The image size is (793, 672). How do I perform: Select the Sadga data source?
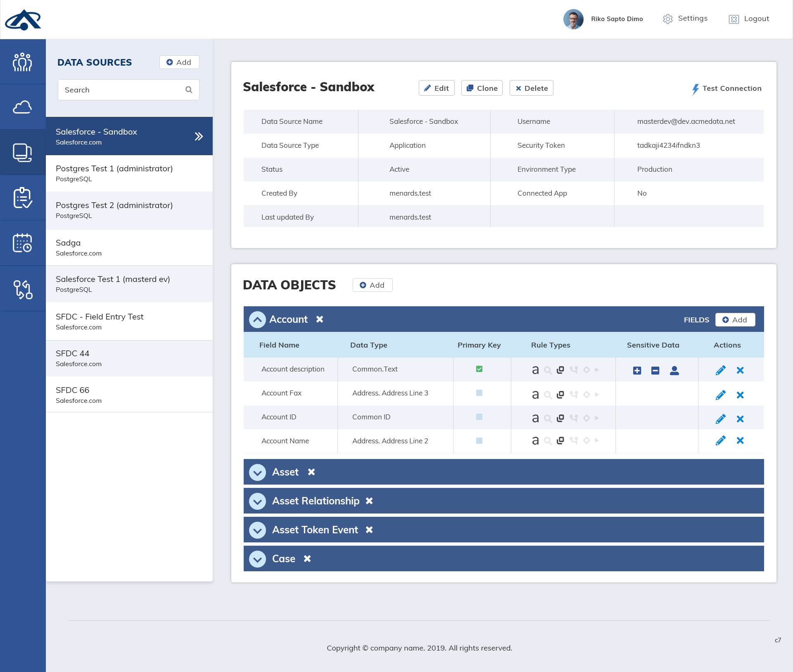(129, 248)
